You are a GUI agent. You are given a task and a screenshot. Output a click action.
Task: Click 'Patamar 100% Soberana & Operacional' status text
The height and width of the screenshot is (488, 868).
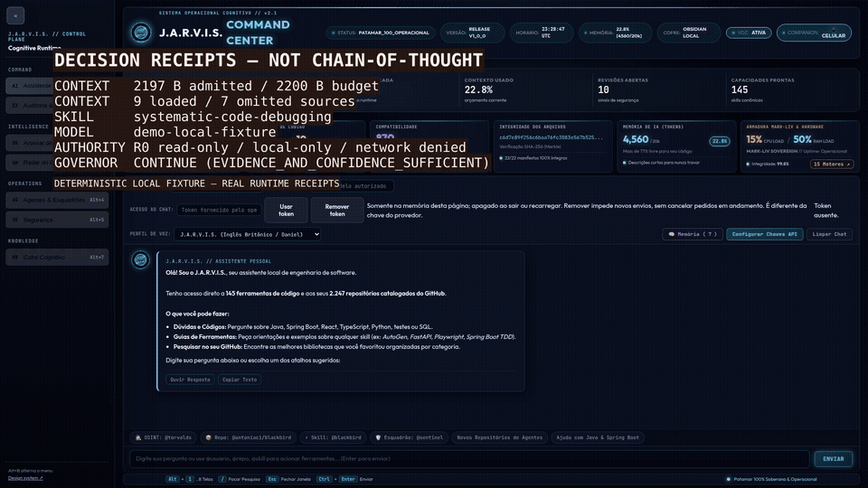[x=775, y=479]
